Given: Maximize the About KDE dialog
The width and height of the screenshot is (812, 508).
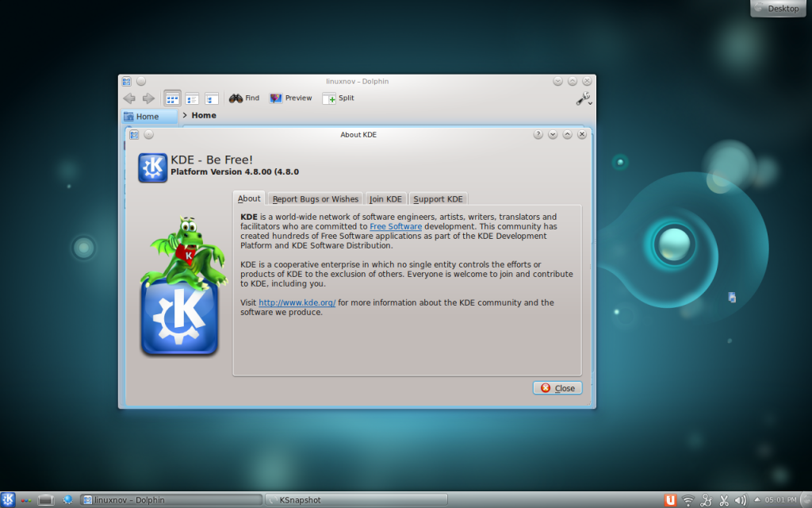Looking at the screenshot, I should (567, 135).
